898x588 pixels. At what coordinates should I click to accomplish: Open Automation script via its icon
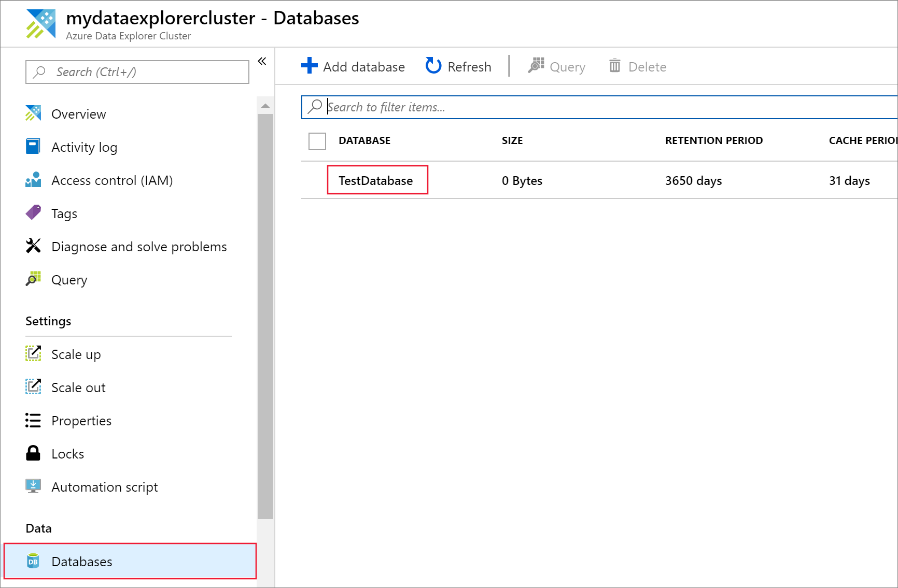click(x=33, y=486)
